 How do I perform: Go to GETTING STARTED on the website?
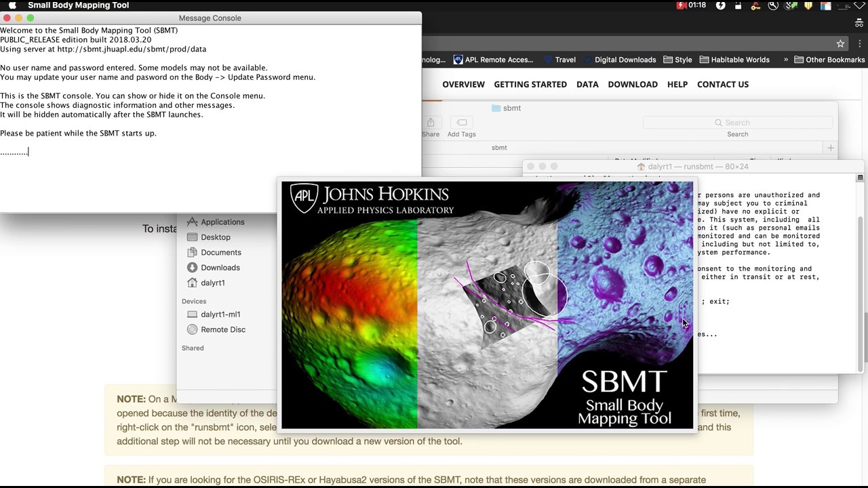(x=530, y=84)
